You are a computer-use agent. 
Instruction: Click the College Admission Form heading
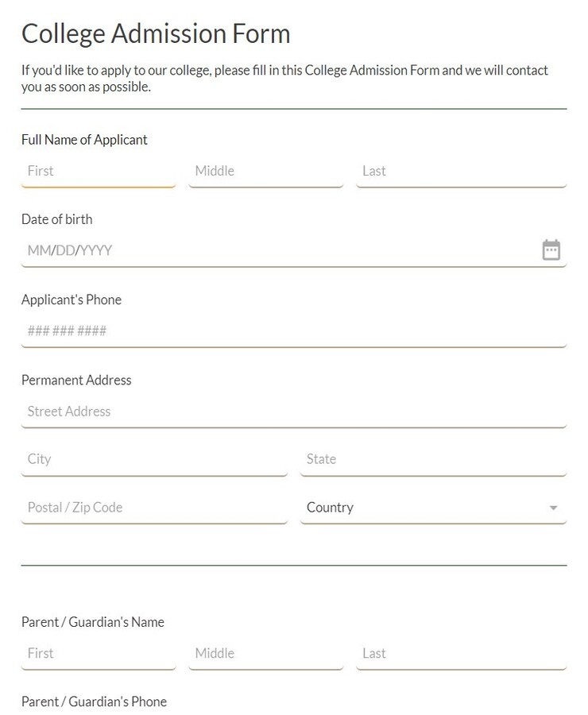(x=156, y=33)
